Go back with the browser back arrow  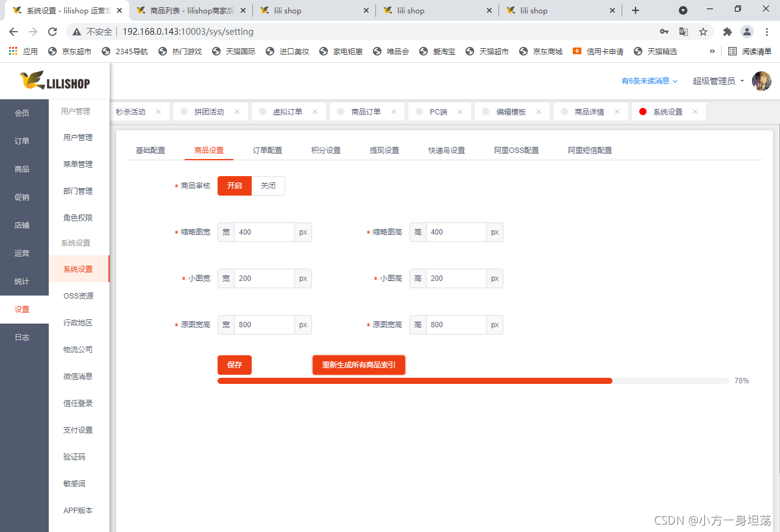13,32
